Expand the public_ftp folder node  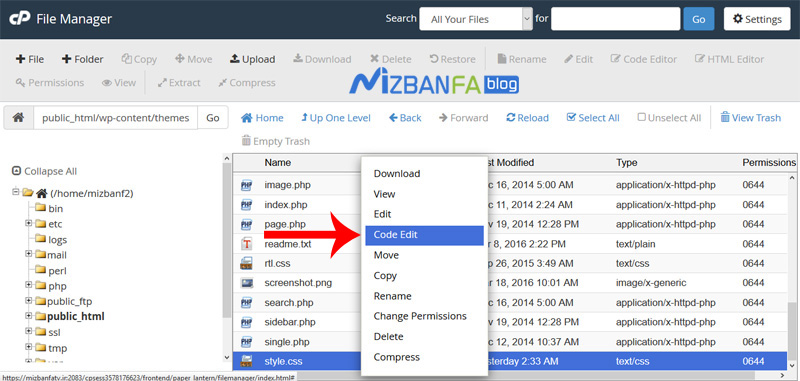click(29, 300)
